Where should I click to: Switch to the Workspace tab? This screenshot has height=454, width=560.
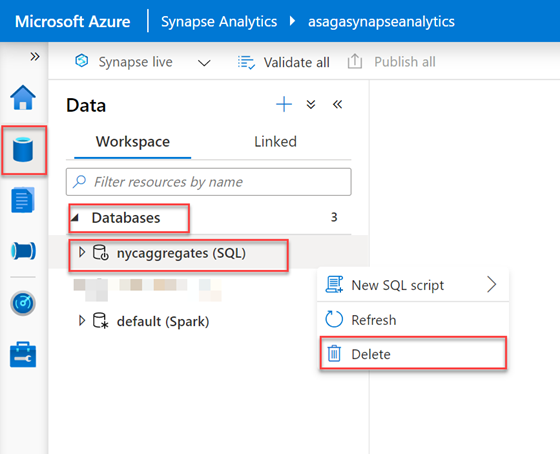[x=132, y=142]
